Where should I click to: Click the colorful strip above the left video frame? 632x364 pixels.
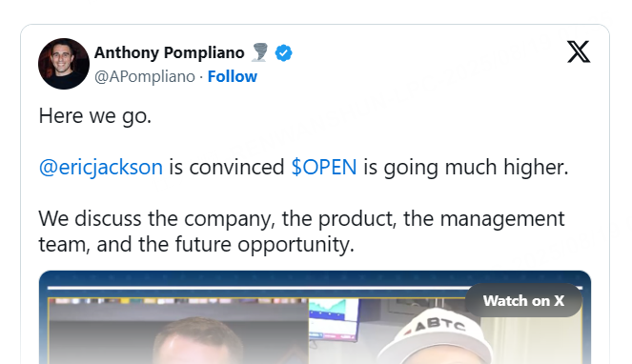177,301
